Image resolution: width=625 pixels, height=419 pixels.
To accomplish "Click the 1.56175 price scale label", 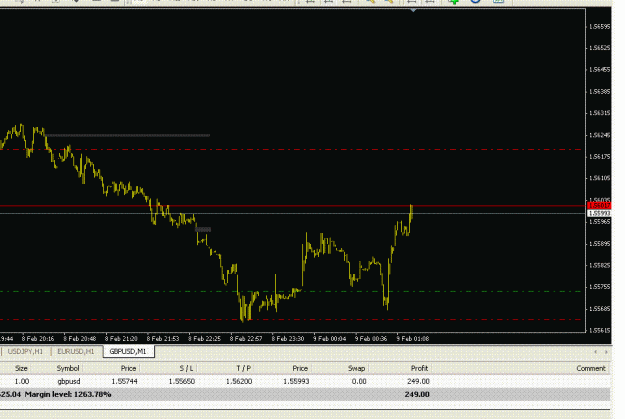I will click(600, 156).
